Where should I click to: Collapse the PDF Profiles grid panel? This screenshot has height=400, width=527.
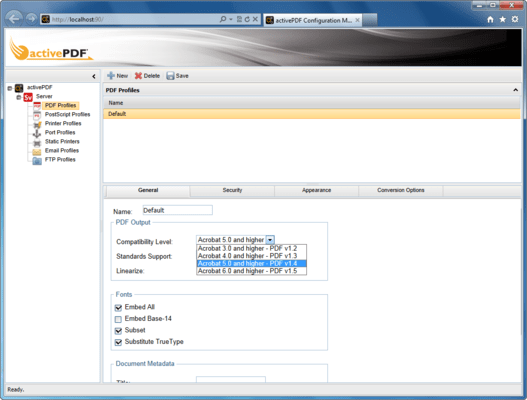(x=515, y=90)
